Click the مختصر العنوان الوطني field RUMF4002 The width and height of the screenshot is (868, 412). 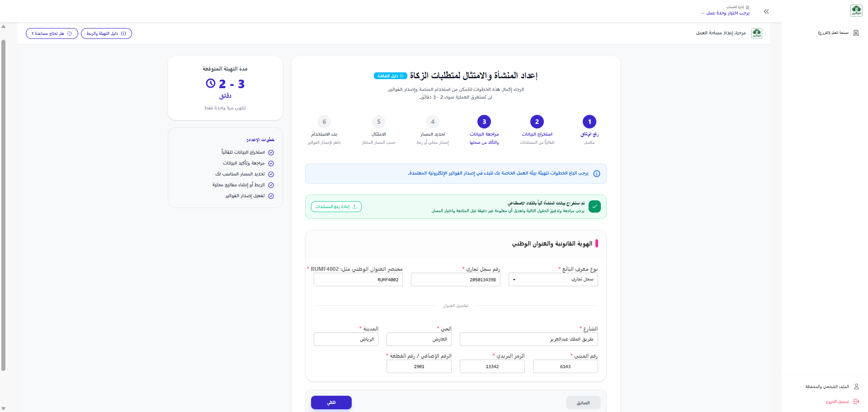358,279
